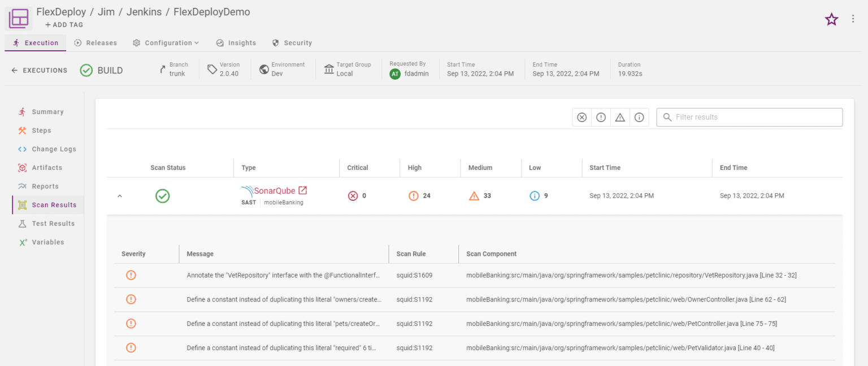
Task: Toggle the Medium severity warning filter
Action: tap(620, 117)
